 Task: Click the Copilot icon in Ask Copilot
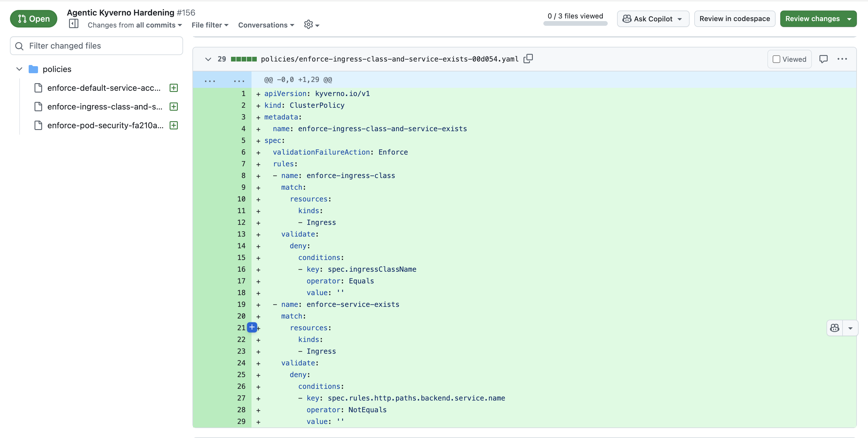point(627,19)
